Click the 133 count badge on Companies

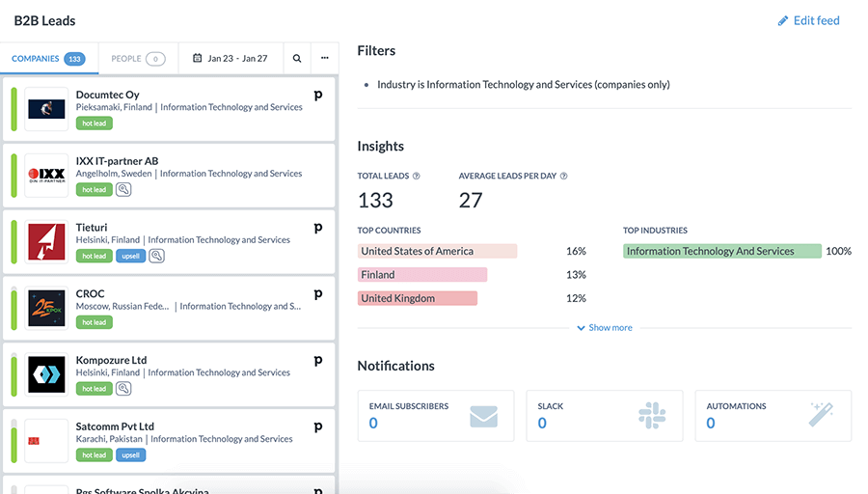point(74,59)
